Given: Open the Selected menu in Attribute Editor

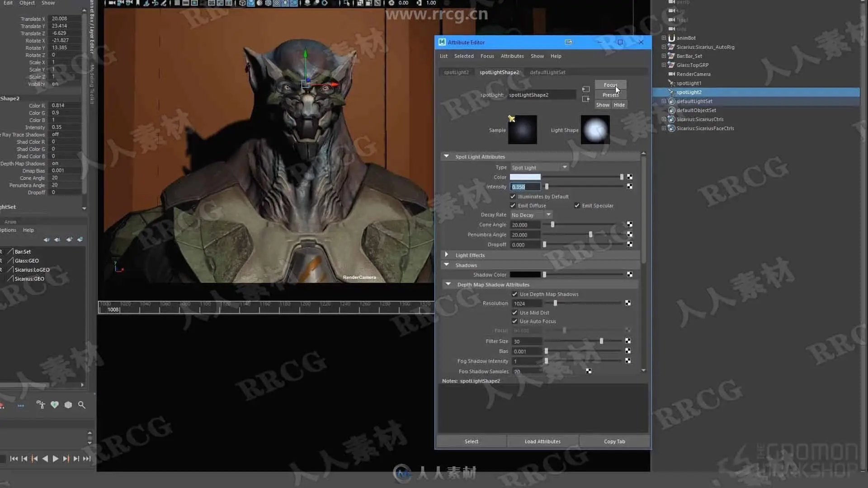Looking at the screenshot, I should click(464, 56).
